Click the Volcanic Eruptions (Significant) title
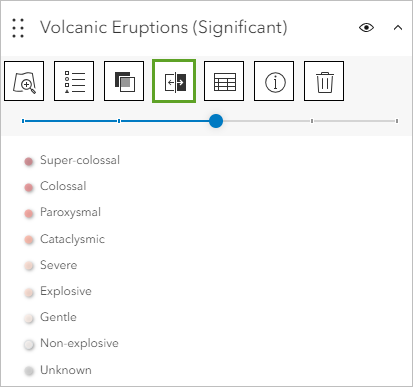413x387 pixels. (164, 27)
